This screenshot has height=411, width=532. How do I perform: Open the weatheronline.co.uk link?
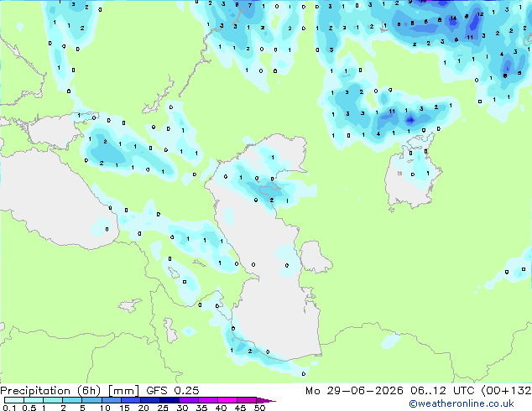[462, 403]
